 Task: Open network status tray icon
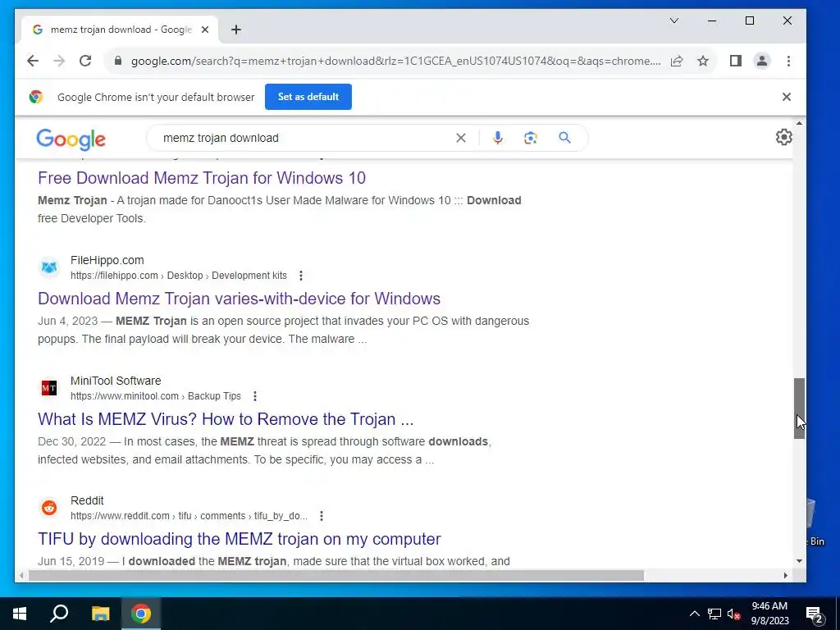pos(714,614)
